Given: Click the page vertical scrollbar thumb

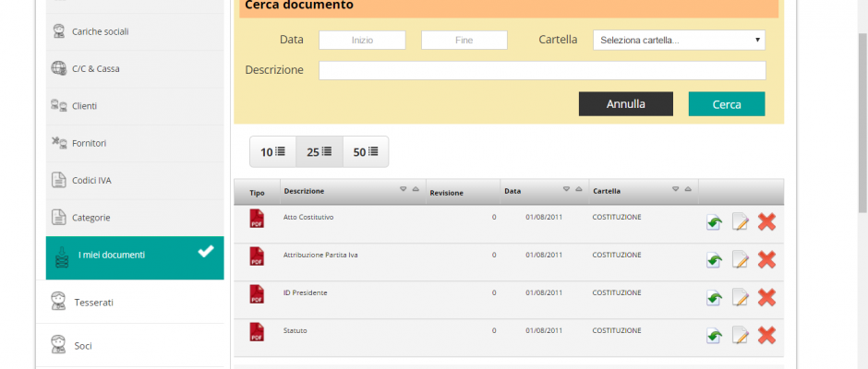Looking at the screenshot, I should point(862,122).
